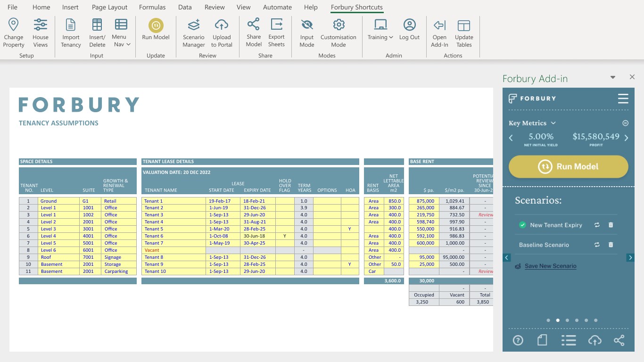Jump to the first add-in page dot
Screen dimensions: 644x362
tap(548, 321)
